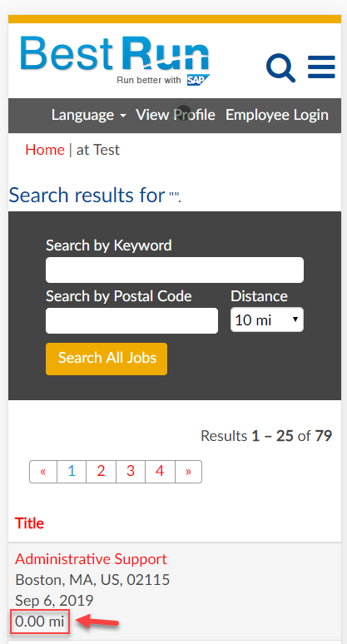Expand the Language dropdown
Image resolution: width=347 pixels, height=644 pixels.
89,115
